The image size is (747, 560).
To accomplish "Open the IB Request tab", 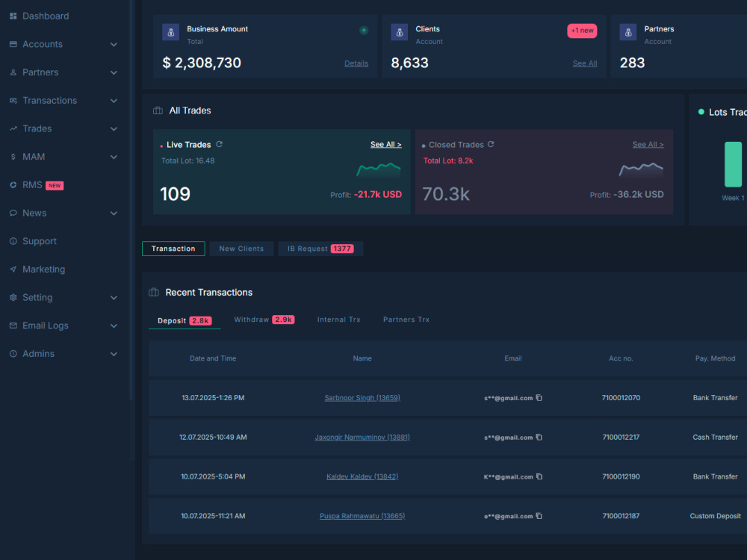I will coord(320,249).
